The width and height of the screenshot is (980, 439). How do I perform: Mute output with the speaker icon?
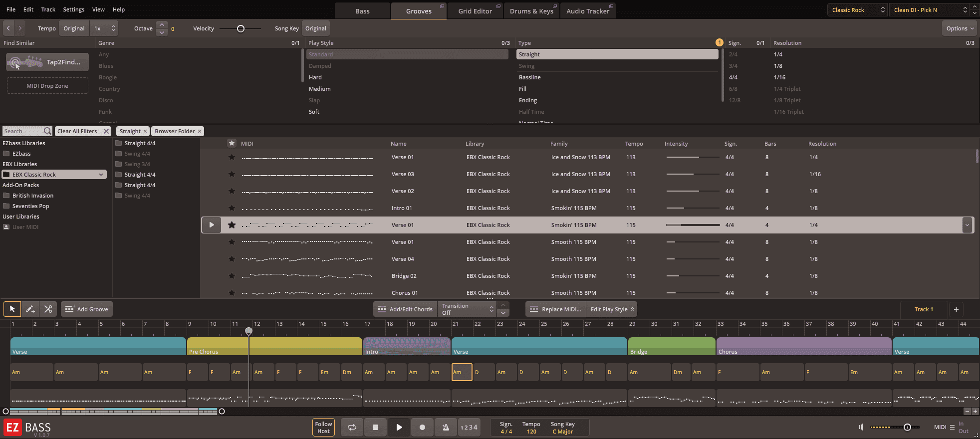[861, 427]
